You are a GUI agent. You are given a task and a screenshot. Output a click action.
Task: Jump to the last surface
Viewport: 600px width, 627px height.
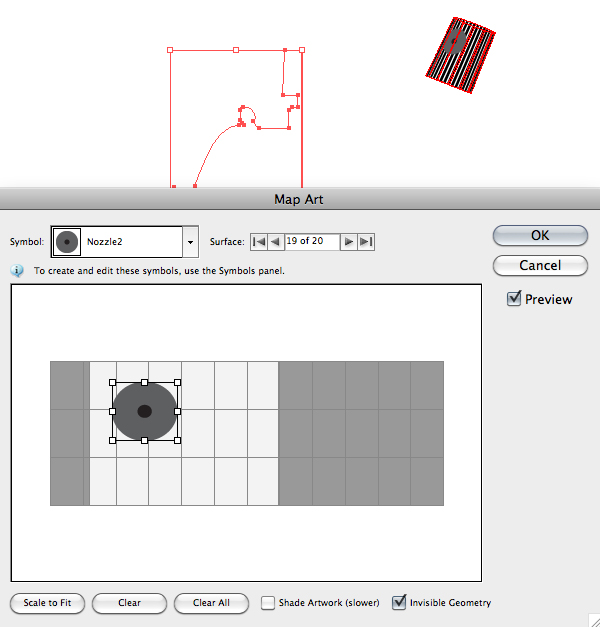366,241
